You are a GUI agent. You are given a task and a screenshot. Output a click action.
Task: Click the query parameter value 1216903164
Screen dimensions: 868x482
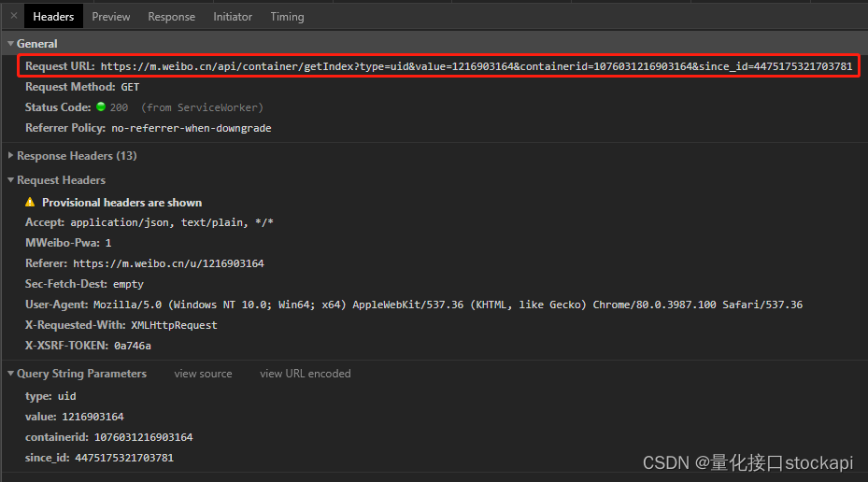pyautogui.click(x=93, y=417)
